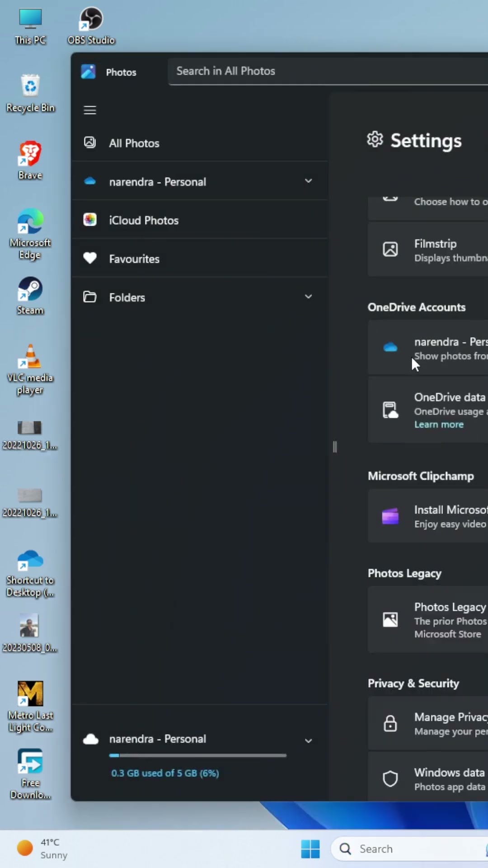Expand the storage account chevron at bottom
This screenshot has height=868, width=488.
coord(309,741)
